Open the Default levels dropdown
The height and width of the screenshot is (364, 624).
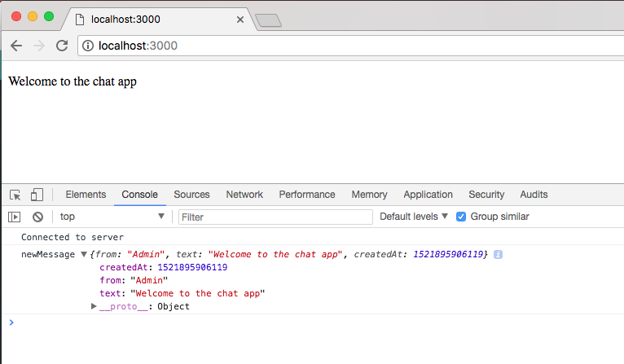pyautogui.click(x=414, y=217)
